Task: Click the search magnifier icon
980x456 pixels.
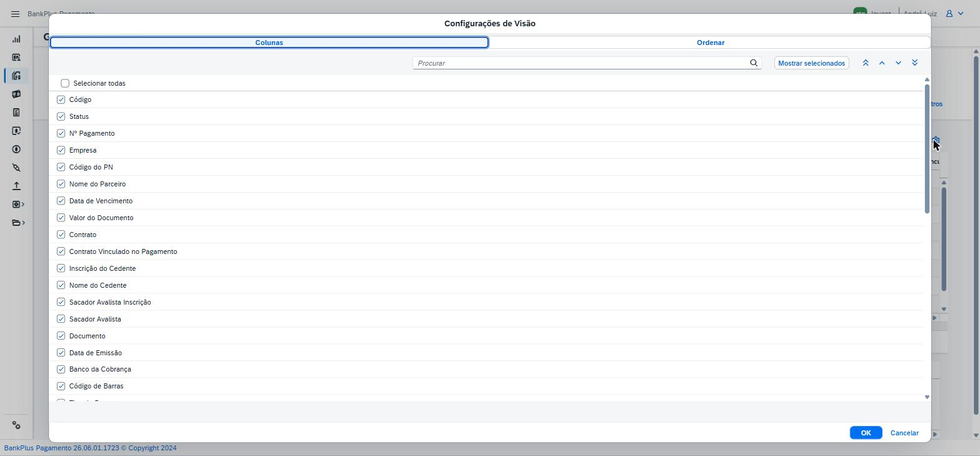Action: coord(754,63)
